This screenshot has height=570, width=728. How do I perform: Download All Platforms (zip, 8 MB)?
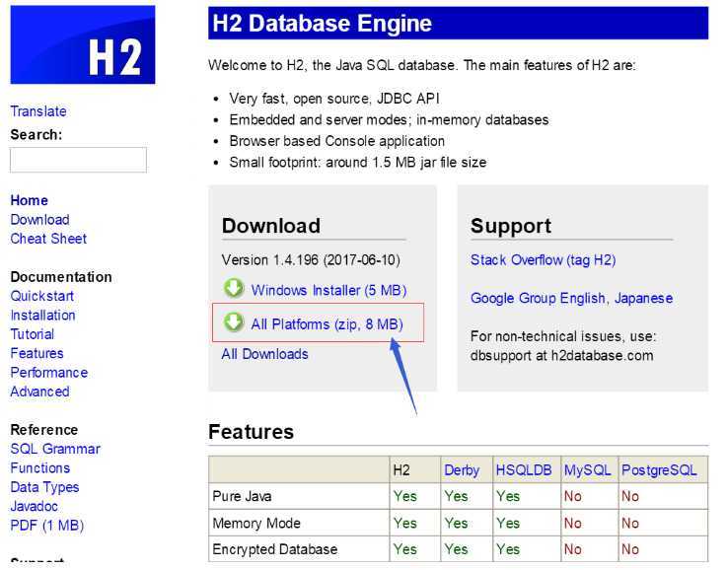tap(327, 324)
